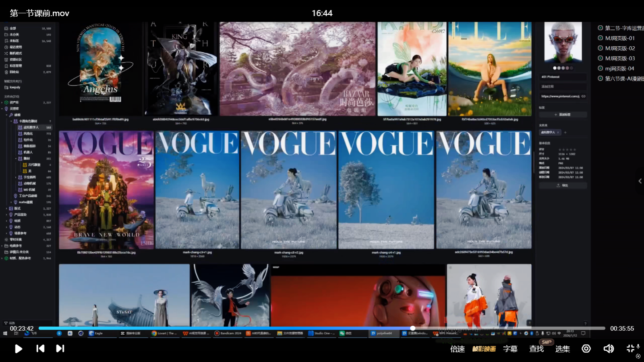Click the video progress bar handle
Image resolution: width=644 pixels, height=362 pixels.
412,328
